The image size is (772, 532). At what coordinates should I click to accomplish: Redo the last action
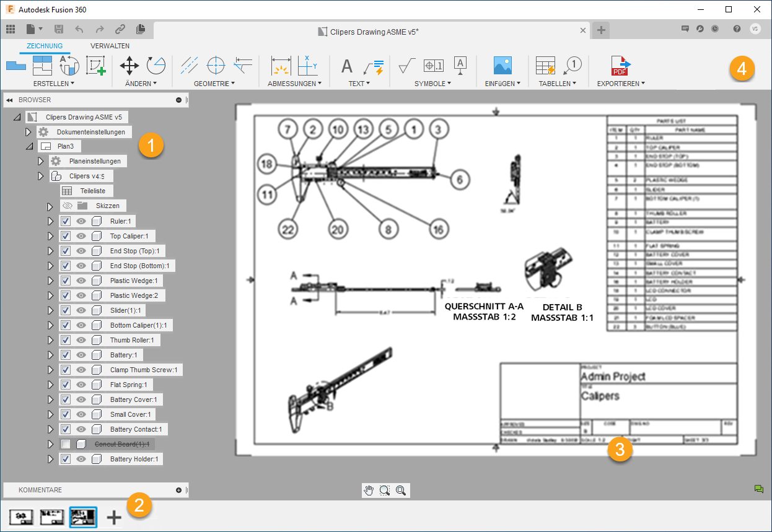click(100, 29)
